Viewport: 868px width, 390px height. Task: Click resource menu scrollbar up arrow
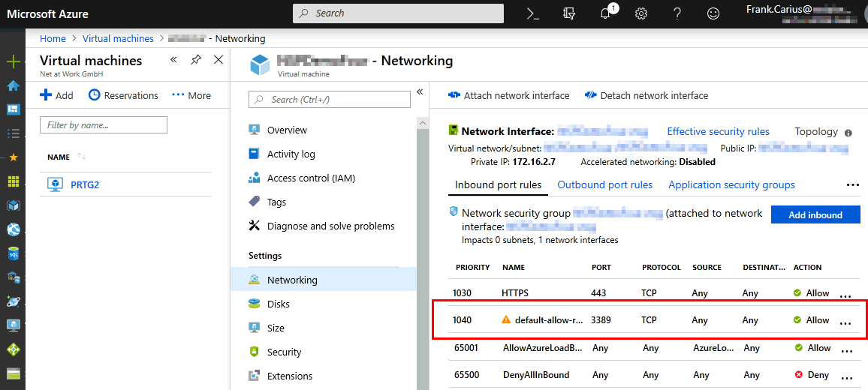point(423,123)
